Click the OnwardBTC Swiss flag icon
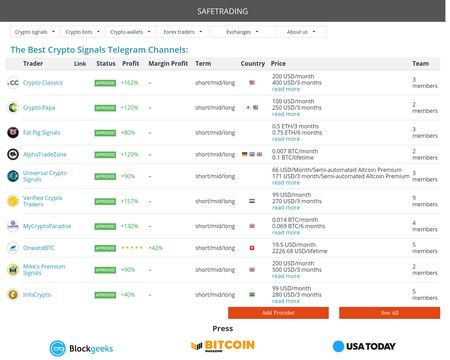This screenshot has width=450, height=360. 252,248
